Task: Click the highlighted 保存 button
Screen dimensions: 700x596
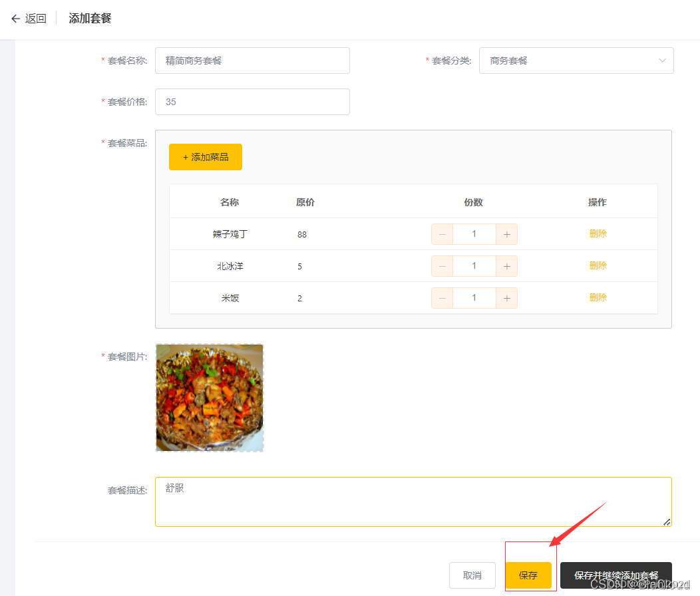Action: click(x=530, y=575)
